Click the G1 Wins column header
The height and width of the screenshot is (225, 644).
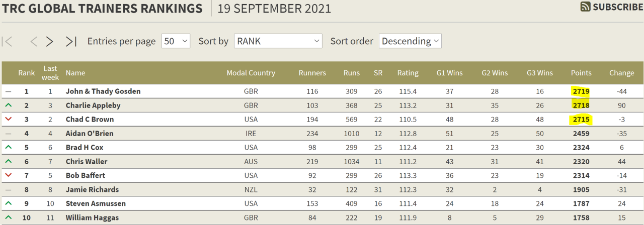pos(449,73)
